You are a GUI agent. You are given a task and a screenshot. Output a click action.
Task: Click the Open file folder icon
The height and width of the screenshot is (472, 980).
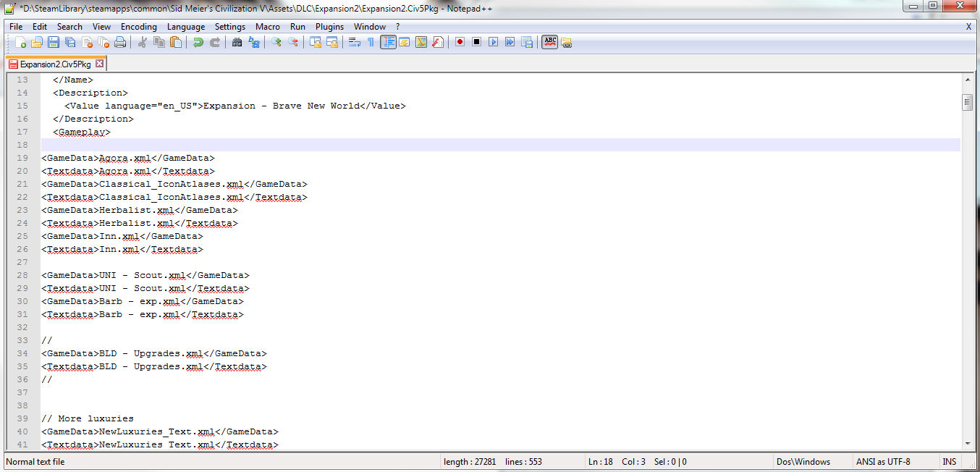(37, 42)
